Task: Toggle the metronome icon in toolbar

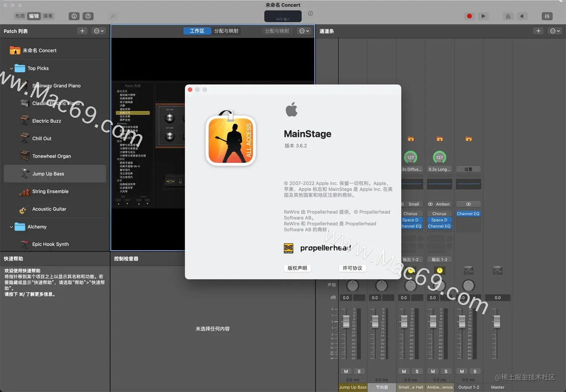Action: click(508, 16)
